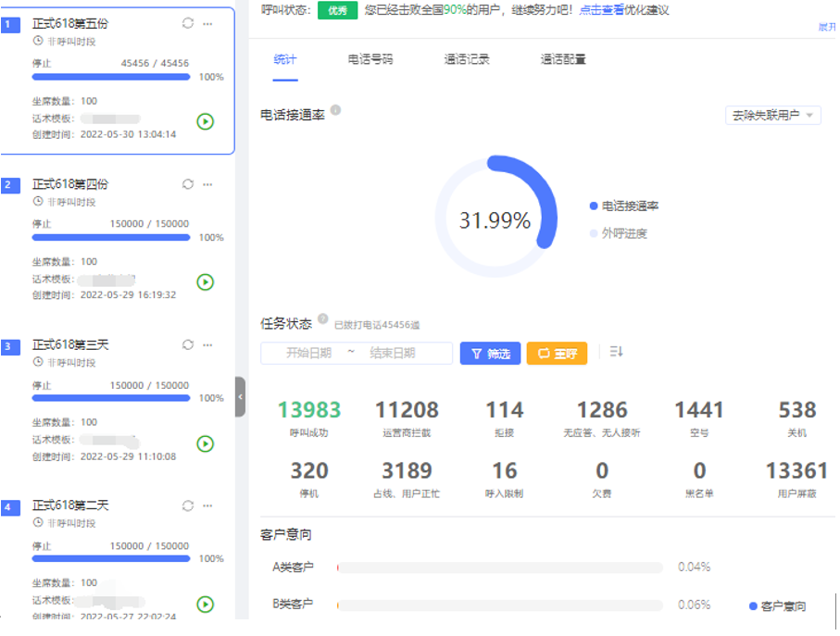Click the sort icon next to 重呼

click(x=617, y=352)
